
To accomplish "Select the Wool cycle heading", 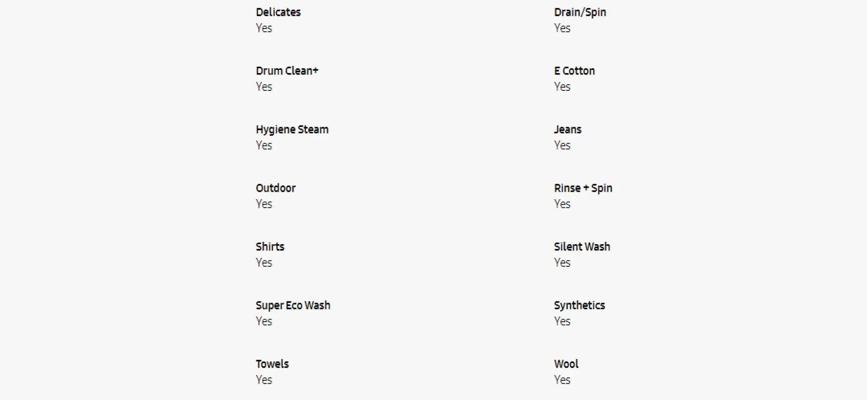I will (566, 364).
